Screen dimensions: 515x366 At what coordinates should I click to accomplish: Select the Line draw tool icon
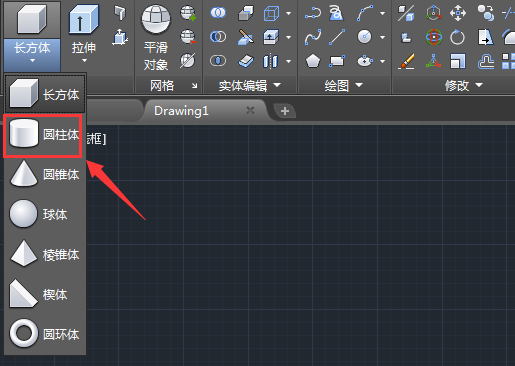point(337,37)
